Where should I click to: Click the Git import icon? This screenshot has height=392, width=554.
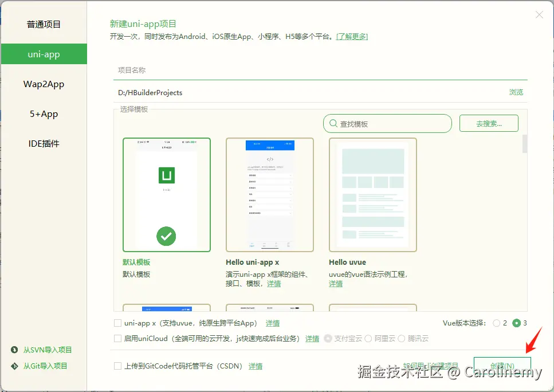click(14, 366)
